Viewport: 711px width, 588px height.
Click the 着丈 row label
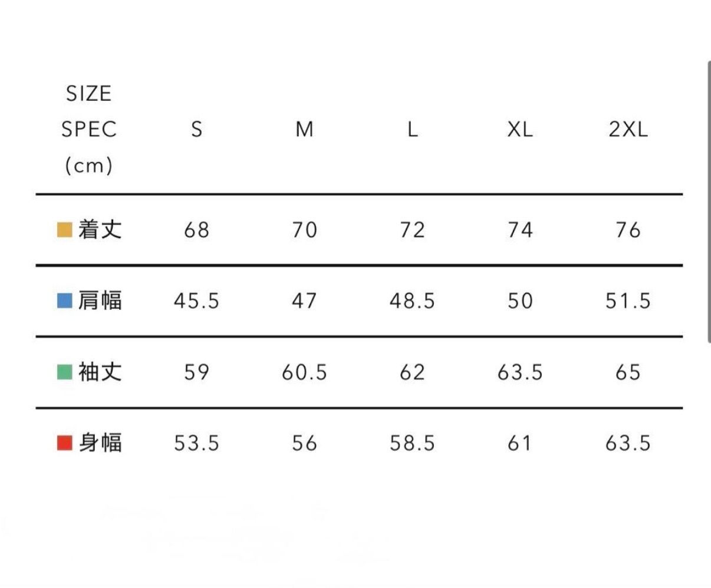pyautogui.click(x=100, y=229)
